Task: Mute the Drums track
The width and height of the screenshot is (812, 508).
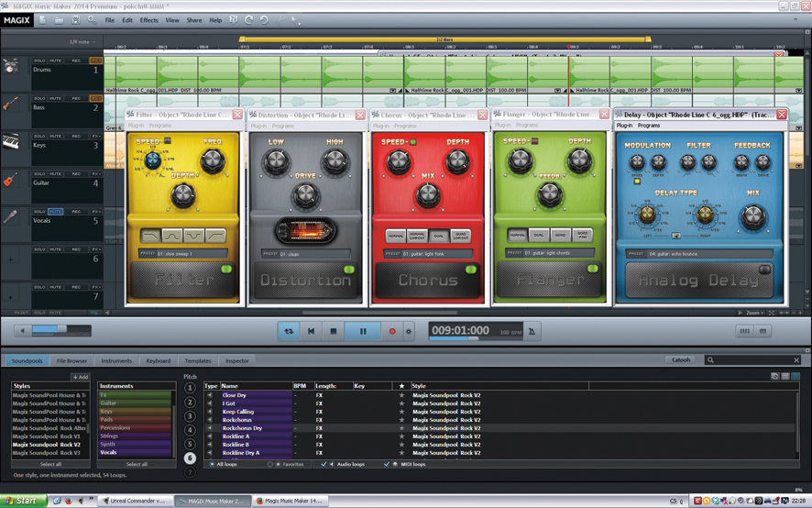Action: coord(55,61)
